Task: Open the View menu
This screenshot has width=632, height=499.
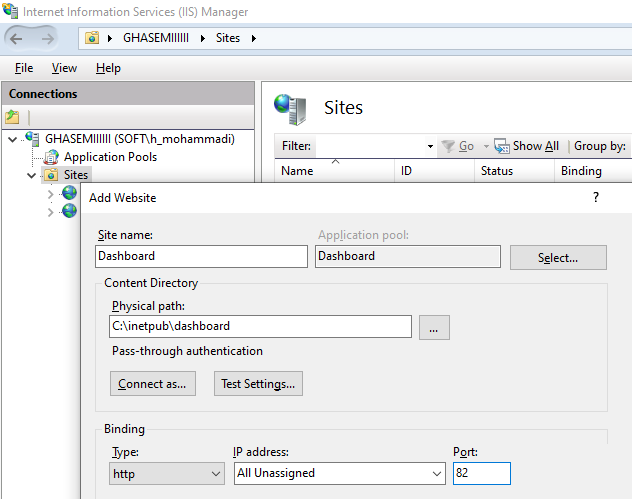Action: coord(64,68)
